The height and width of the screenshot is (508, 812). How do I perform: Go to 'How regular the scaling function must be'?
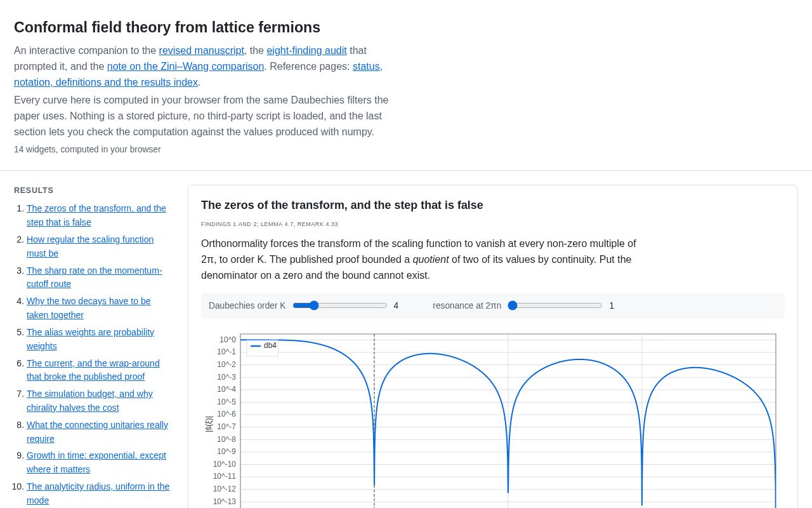[x=90, y=246]
